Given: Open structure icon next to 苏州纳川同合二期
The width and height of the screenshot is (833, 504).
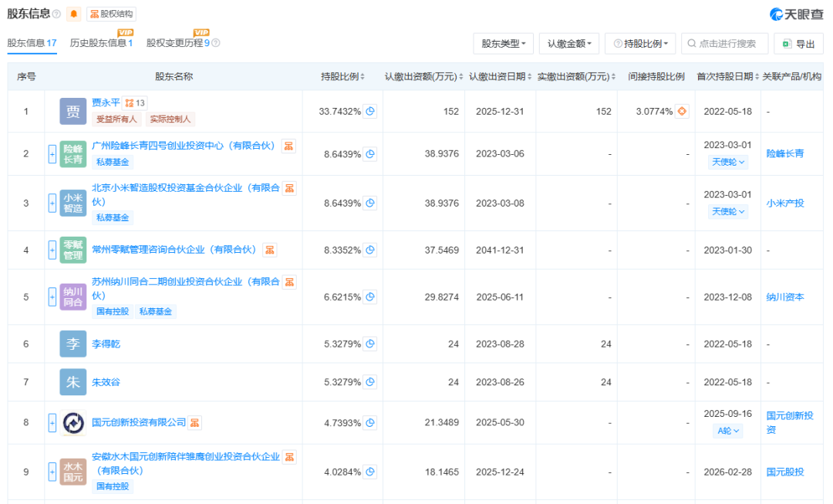Looking at the screenshot, I should (x=289, y=282).
